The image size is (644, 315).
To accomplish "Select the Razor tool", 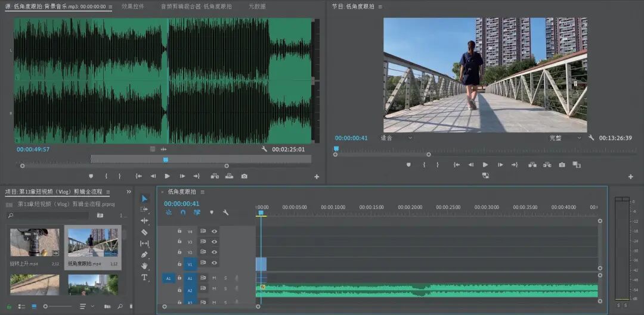I will (144, 232).
